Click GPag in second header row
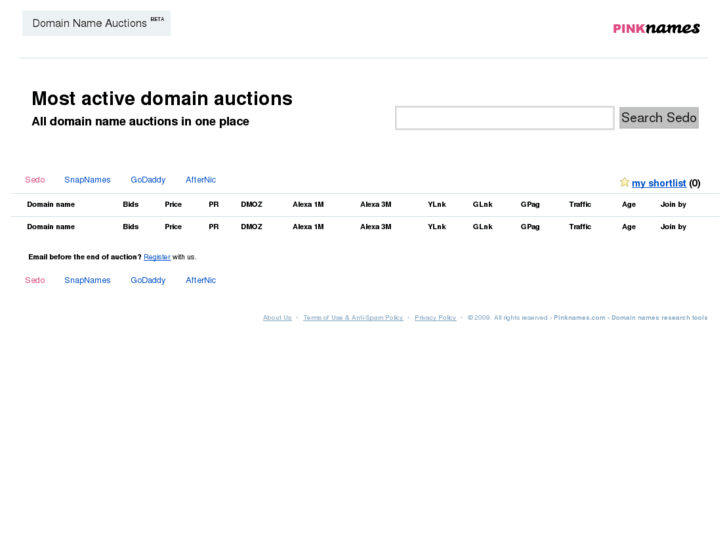This screenshot has width=727, height=545. (530, 227)
